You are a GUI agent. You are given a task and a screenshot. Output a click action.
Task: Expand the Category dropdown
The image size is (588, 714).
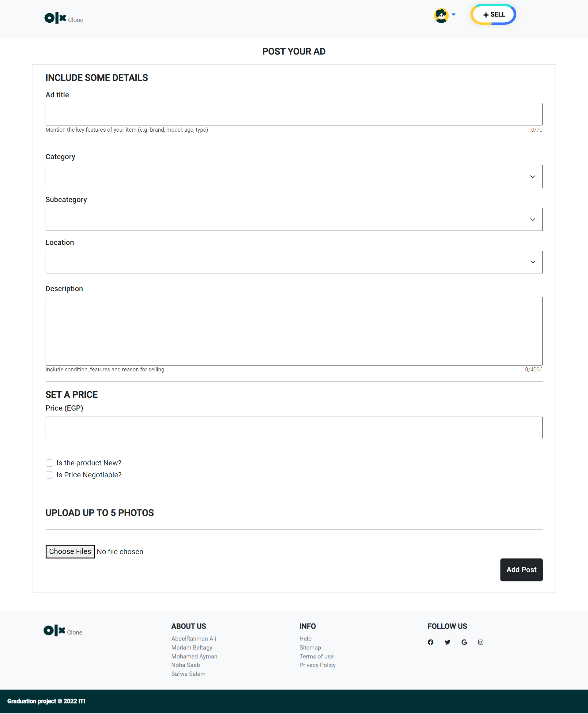(294, 176)
